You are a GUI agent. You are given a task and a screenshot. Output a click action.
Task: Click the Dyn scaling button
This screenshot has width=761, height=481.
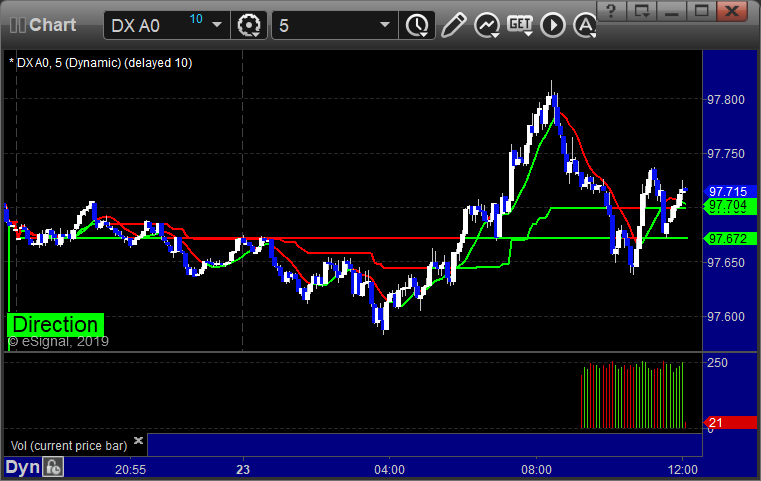pos(22,467)
